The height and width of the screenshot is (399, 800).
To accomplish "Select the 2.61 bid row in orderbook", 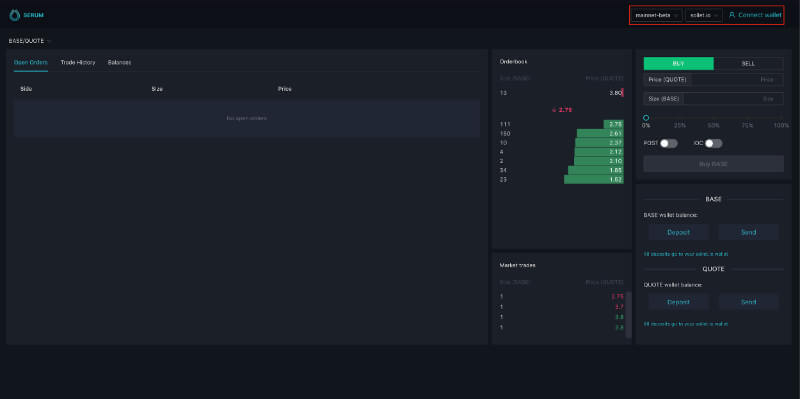I will pos(561,133).
